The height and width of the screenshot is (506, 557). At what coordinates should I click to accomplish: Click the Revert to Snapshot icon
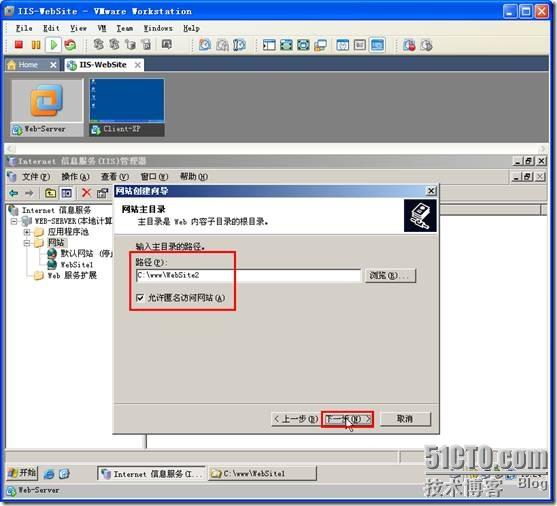222,45
